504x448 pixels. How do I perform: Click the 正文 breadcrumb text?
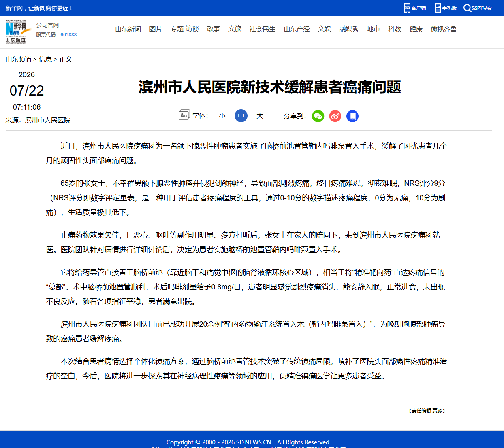[x=66, y=59]
